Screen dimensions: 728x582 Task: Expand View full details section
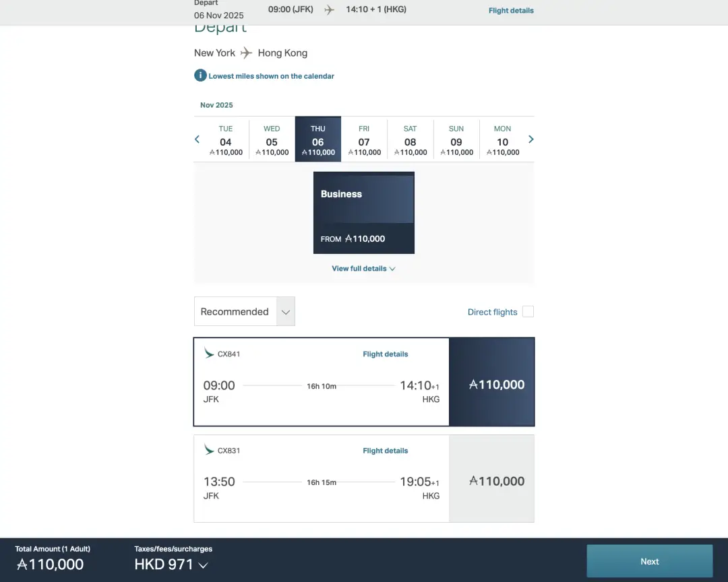[363, 268]
